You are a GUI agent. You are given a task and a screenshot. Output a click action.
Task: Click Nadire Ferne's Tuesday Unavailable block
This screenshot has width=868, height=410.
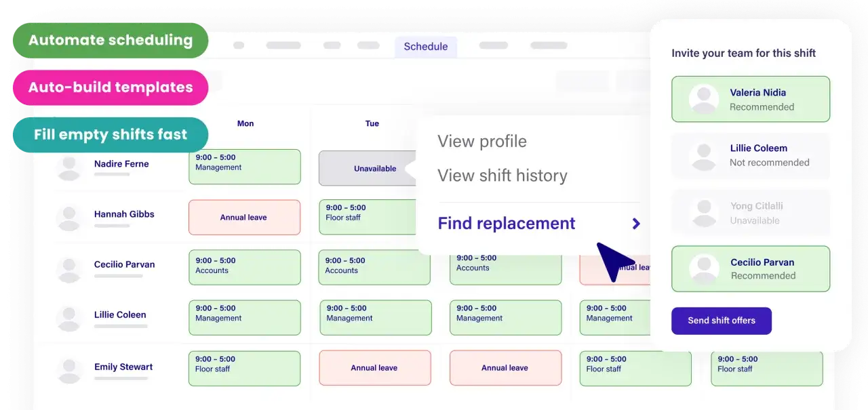click(x=368, y=168)
